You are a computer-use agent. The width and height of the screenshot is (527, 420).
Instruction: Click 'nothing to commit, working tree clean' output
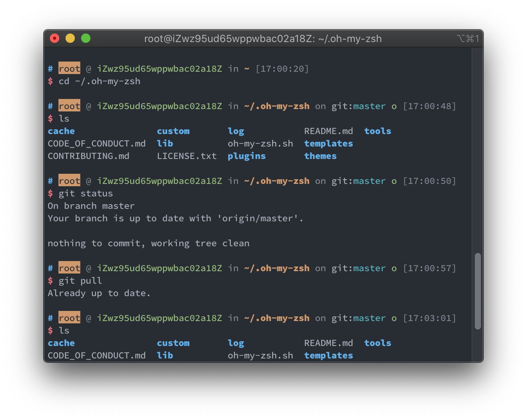(149, 244)
